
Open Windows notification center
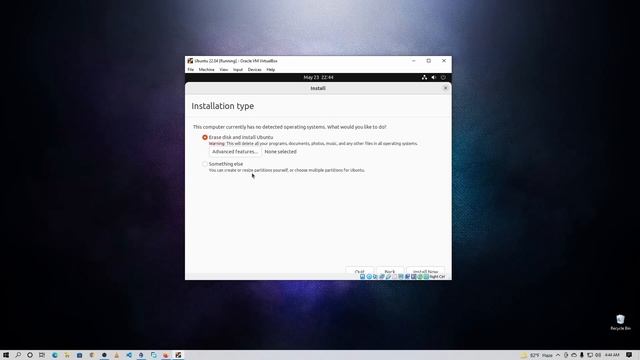pos(629,355)
